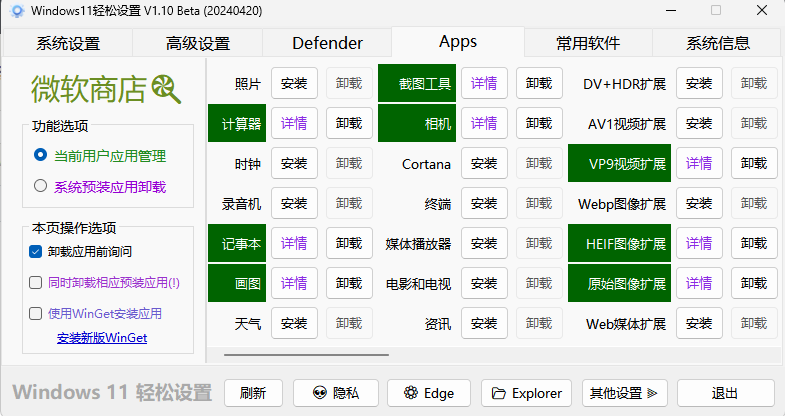Viewport: 785px width, 416px height.
Task: Switch to the 高级设置 tab
Action: 197,43
